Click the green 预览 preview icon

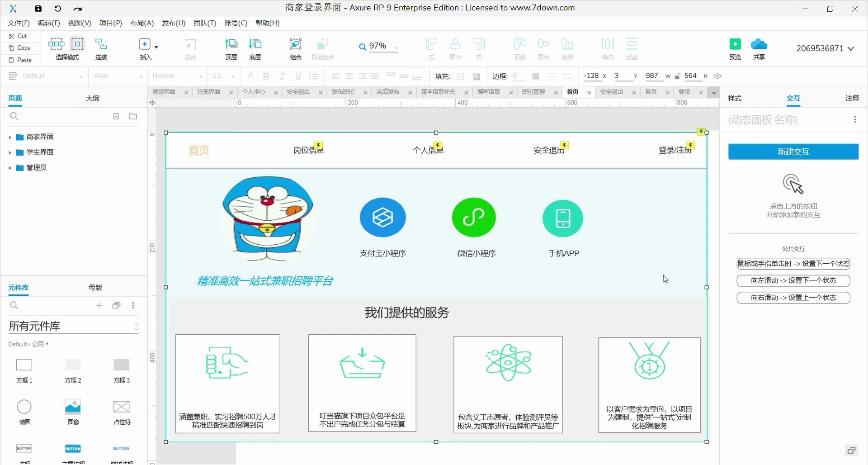click(736, 44)
